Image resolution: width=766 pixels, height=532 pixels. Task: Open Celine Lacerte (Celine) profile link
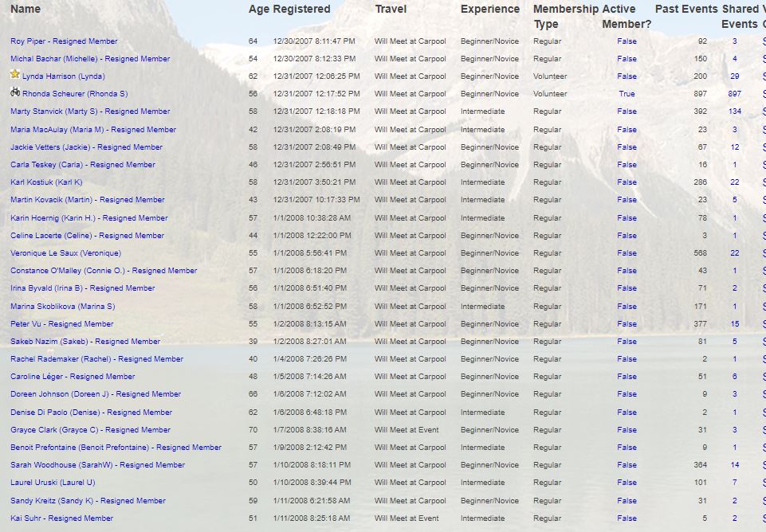[87, 236]
